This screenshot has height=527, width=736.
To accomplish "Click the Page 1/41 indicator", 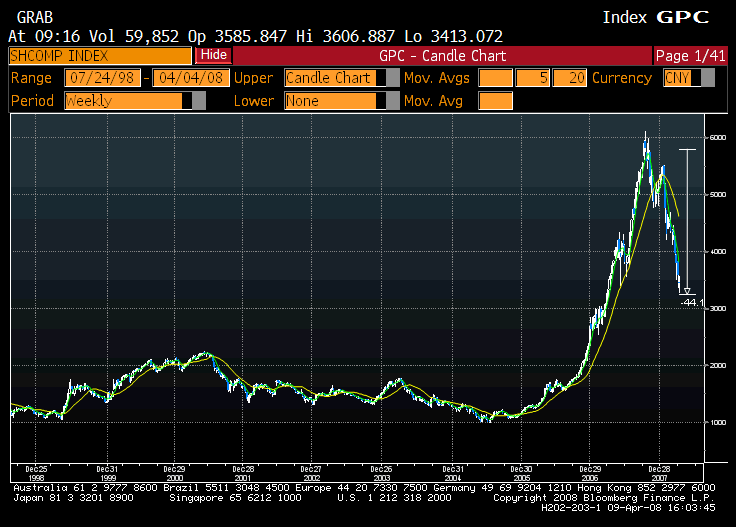I will [x=689, y=55].
